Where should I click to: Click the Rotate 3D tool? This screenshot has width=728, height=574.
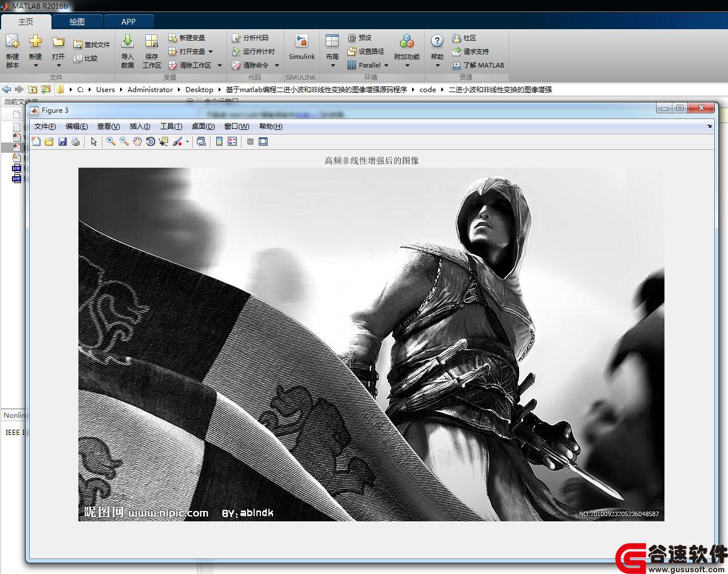[x=151, y=141]
